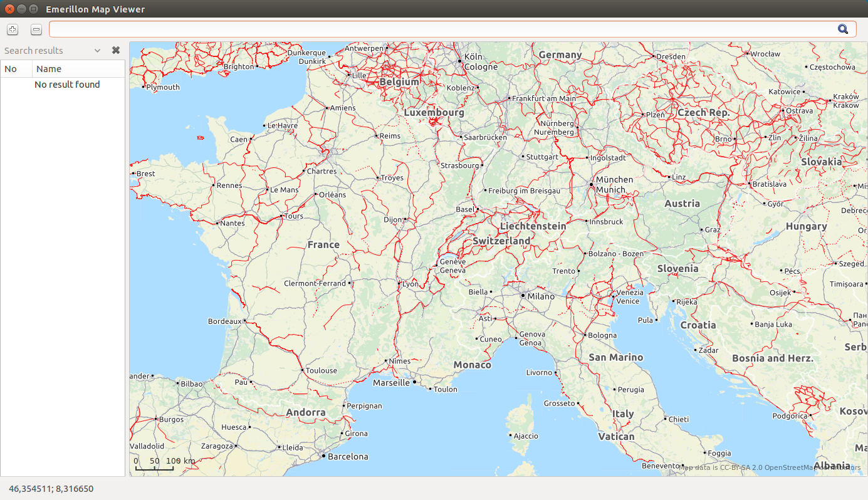
Task: Click the Switzerland country label
Action: pos(501,241)
